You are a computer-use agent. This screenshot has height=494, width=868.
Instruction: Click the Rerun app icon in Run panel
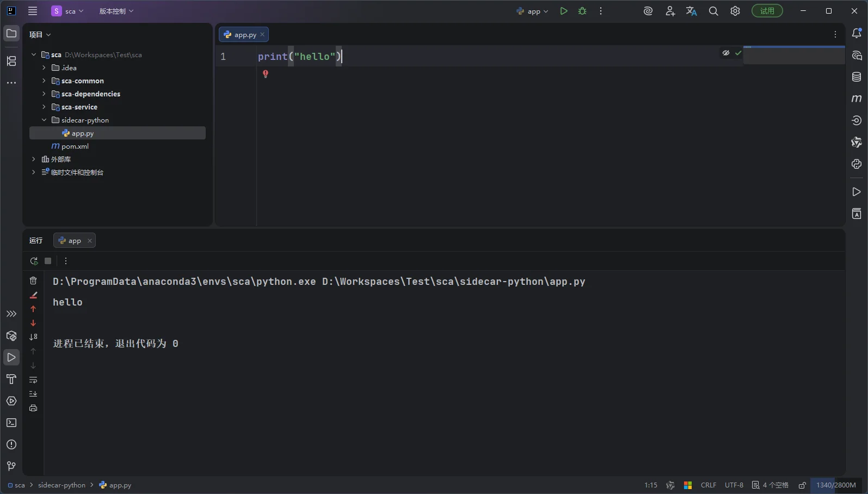34,261
